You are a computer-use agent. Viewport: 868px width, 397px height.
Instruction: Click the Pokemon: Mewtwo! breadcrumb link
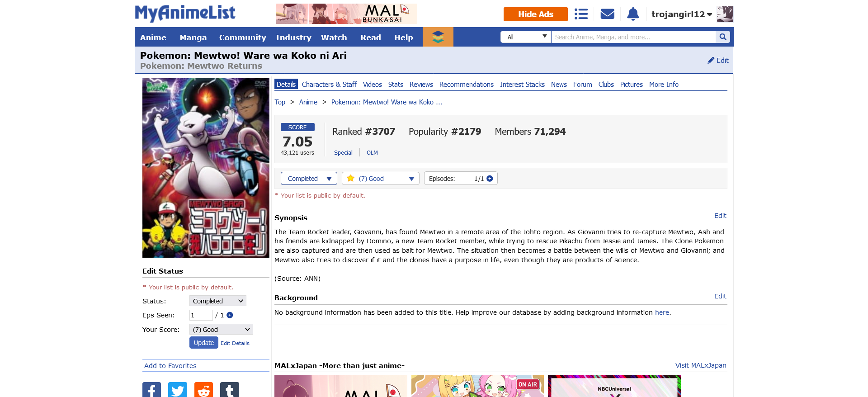[387, 102]
